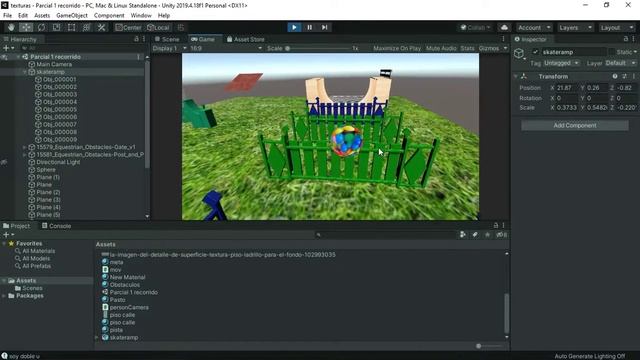This screenshot has width=640, height=360.
Task: Open the Layout dropdown
Action: [x=617, y=27]
